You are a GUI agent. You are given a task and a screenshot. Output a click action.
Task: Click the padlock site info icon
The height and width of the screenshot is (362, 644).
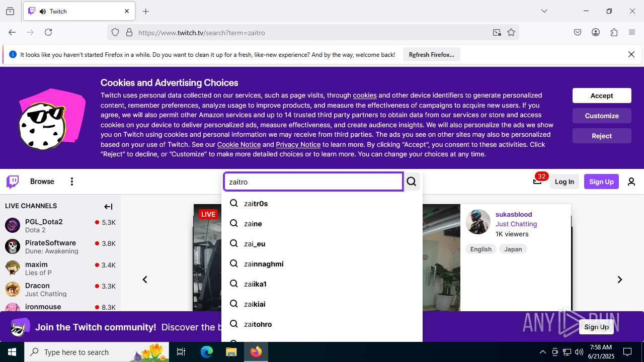[x=129, y=32]
